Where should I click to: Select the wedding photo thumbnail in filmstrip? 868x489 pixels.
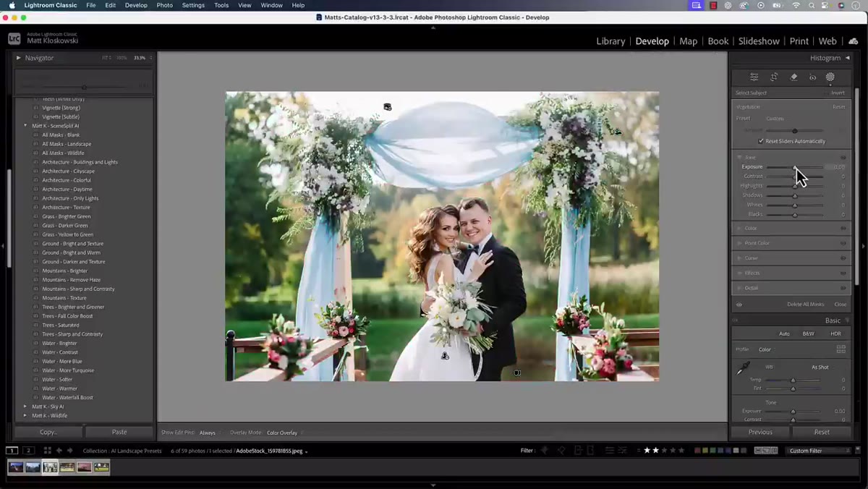(x=50, y=467)
